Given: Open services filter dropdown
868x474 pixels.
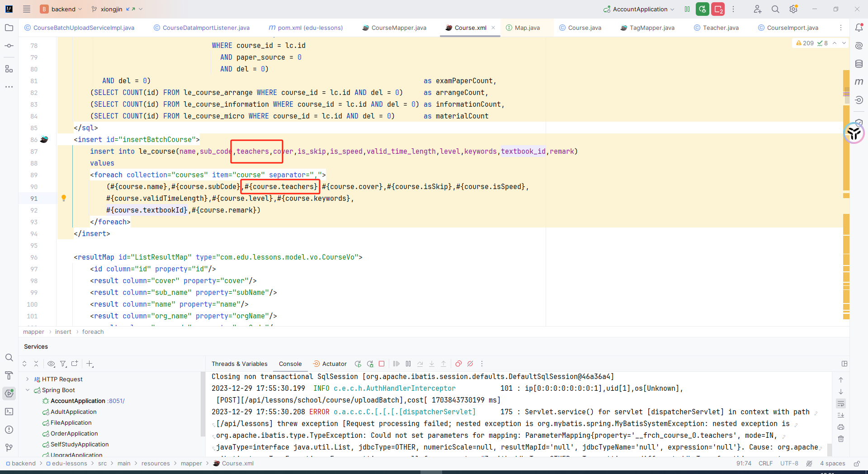Looking at the screenshot, I should tap(63, 364).
